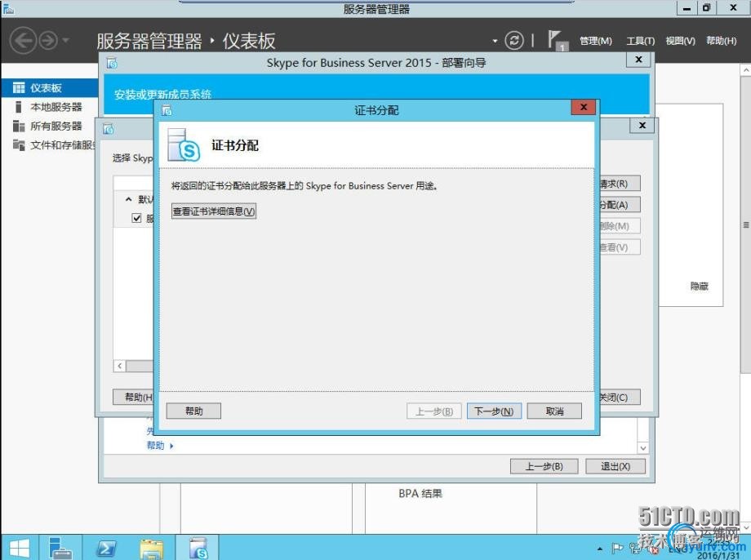Screen dimensions: 751x560
Task: Go back in Server Manager navigation
Action: pyautogui.click(x=23, y=41)
